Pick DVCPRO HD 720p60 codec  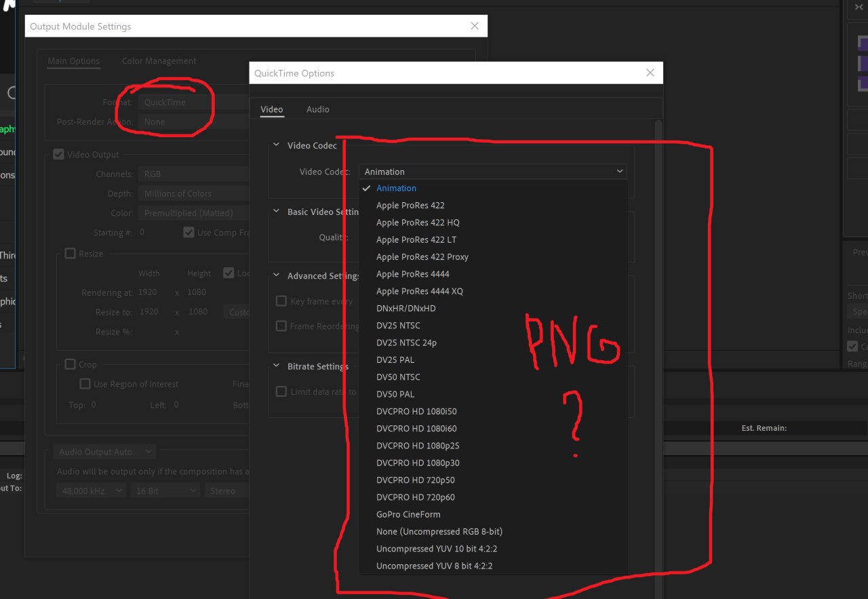coord(493,497)
